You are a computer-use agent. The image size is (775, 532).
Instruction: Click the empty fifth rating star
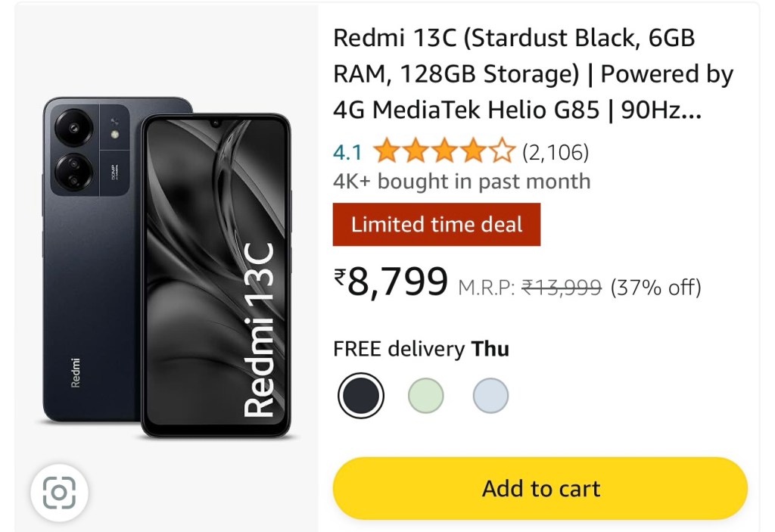pyautogui.click(x=503, y=152)
